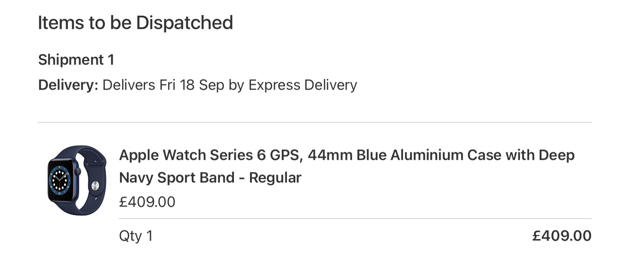Screen dimensions: 644x259
Task: Click the unit price £409.00 under product name
Action: [147, 202]
